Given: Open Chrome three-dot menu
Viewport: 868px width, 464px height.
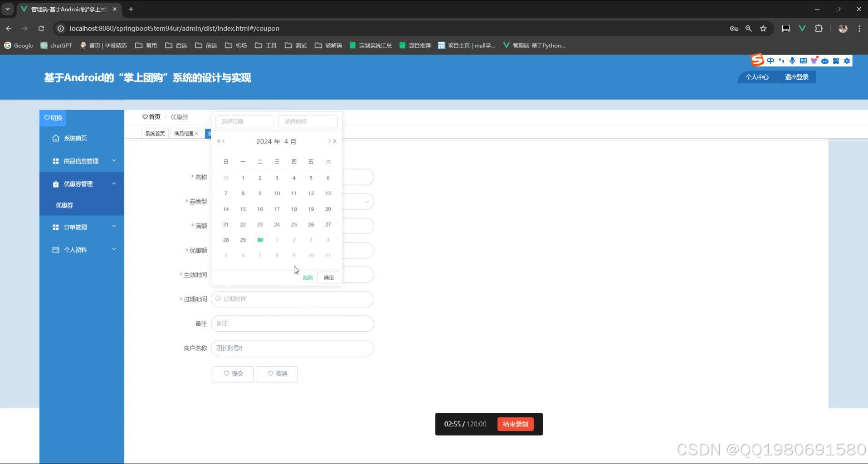Looking at the screenshot, I should [859, 29].
